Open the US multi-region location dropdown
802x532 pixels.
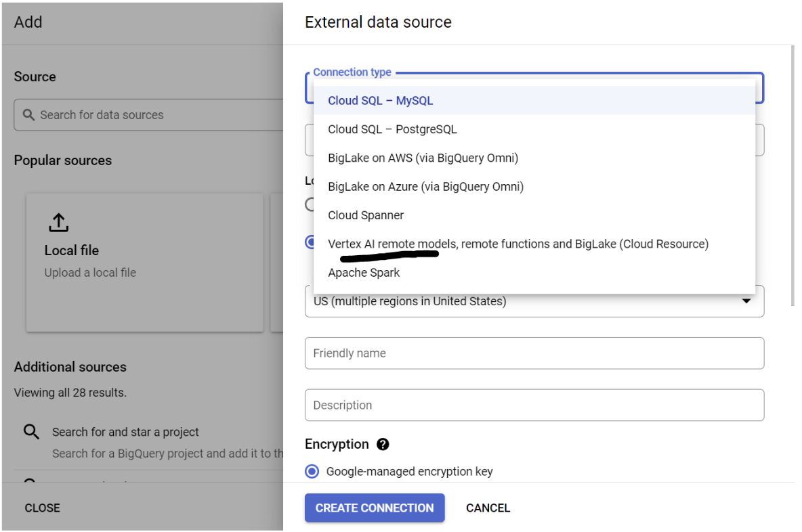[534, 301]
